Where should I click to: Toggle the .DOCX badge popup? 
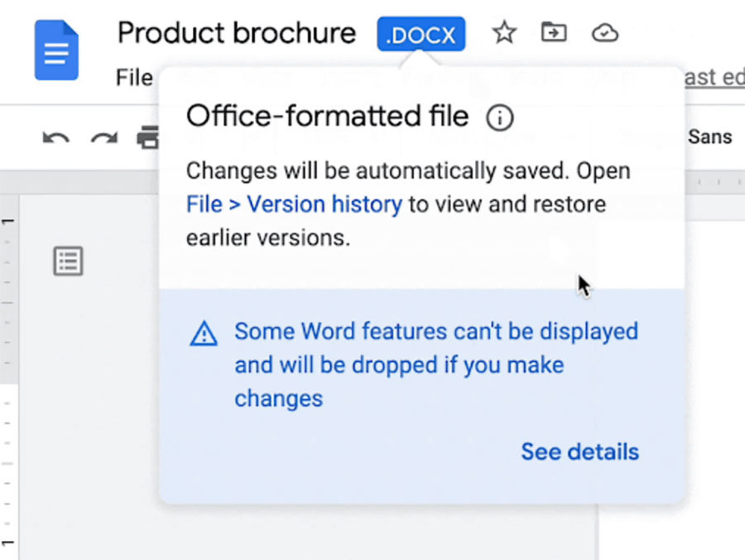[421, 34]
